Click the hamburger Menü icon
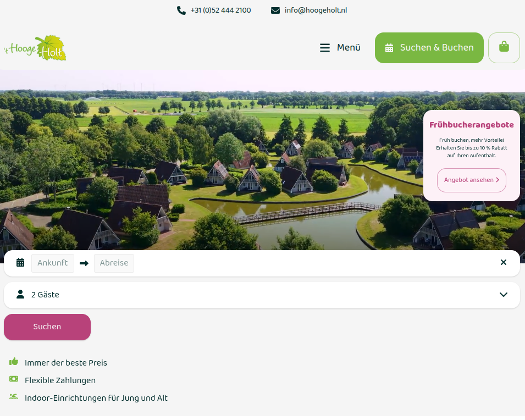 click(x=325, y=48)
